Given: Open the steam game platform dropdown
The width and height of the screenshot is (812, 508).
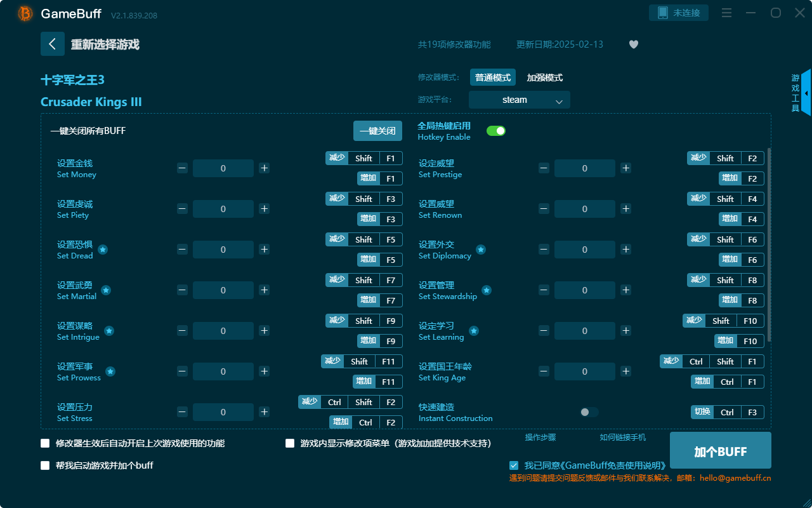Looking at the screenshot, I should click(519, 100).
